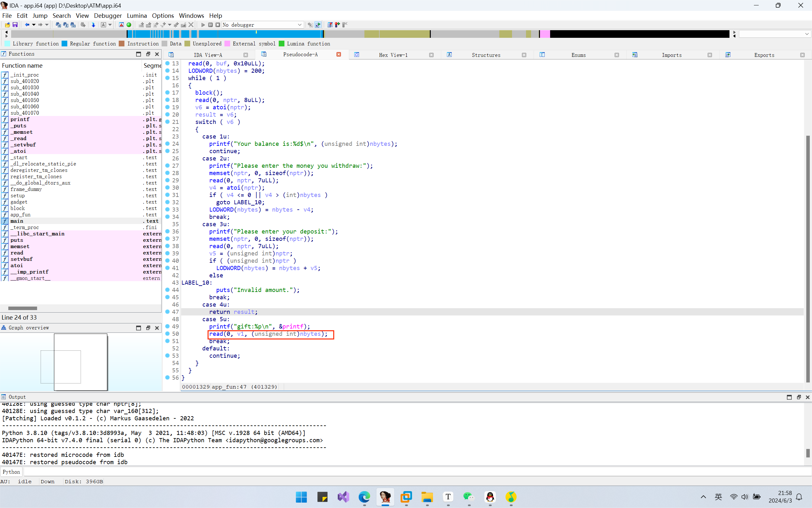812x508 pixels.
Task: Click the save database icon
Action: pos(15,25)
